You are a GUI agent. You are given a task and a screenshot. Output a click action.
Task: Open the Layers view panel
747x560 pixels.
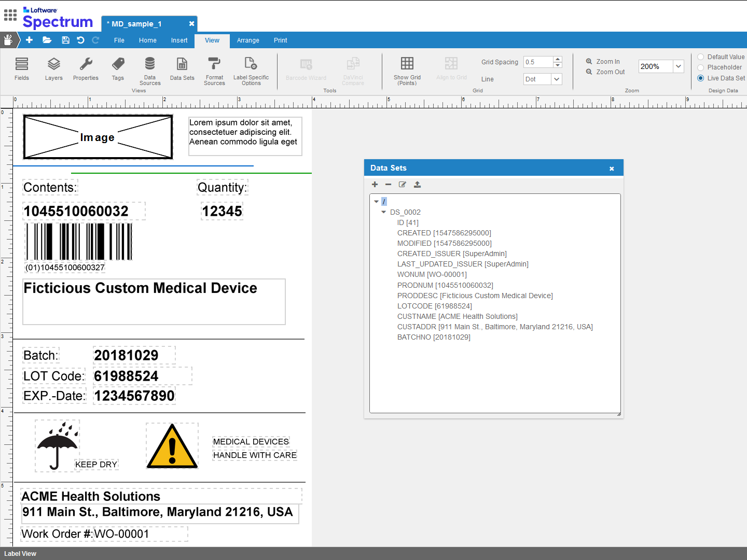[x=54, y=68]
